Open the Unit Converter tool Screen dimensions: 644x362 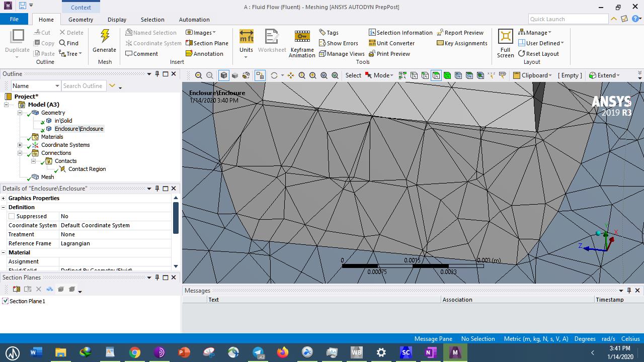[391, 43]
